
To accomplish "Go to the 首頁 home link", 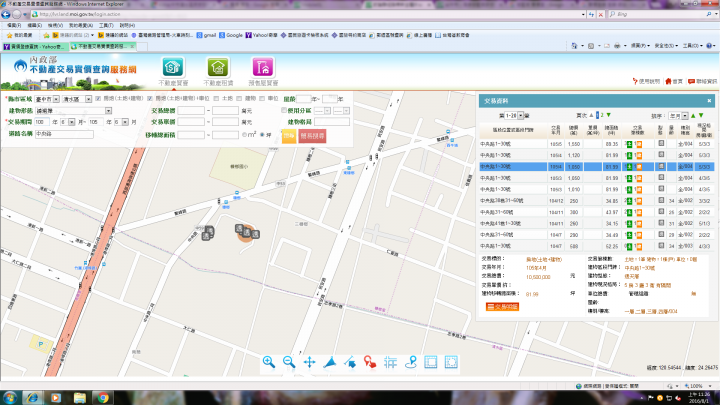I will tap(674, 81).
